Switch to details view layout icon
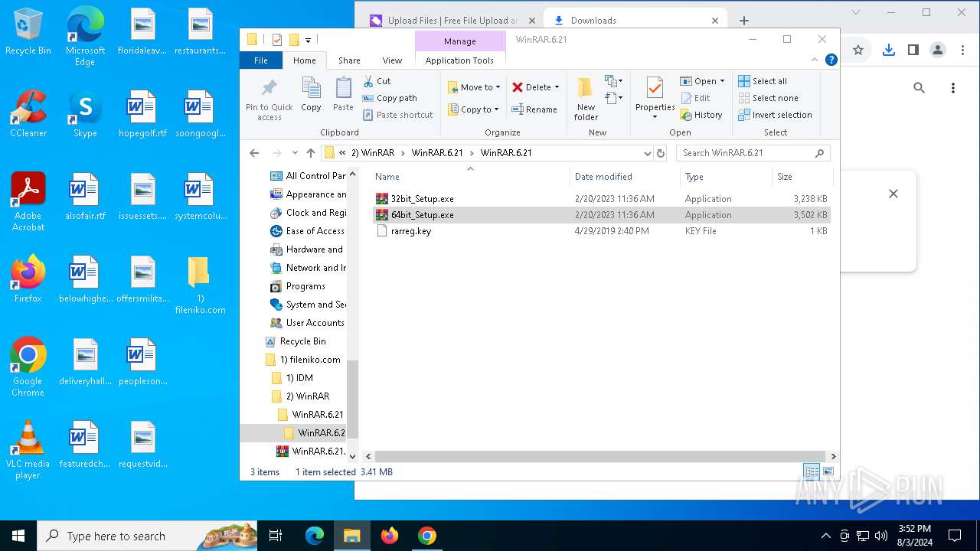 [x=811, y=472]
